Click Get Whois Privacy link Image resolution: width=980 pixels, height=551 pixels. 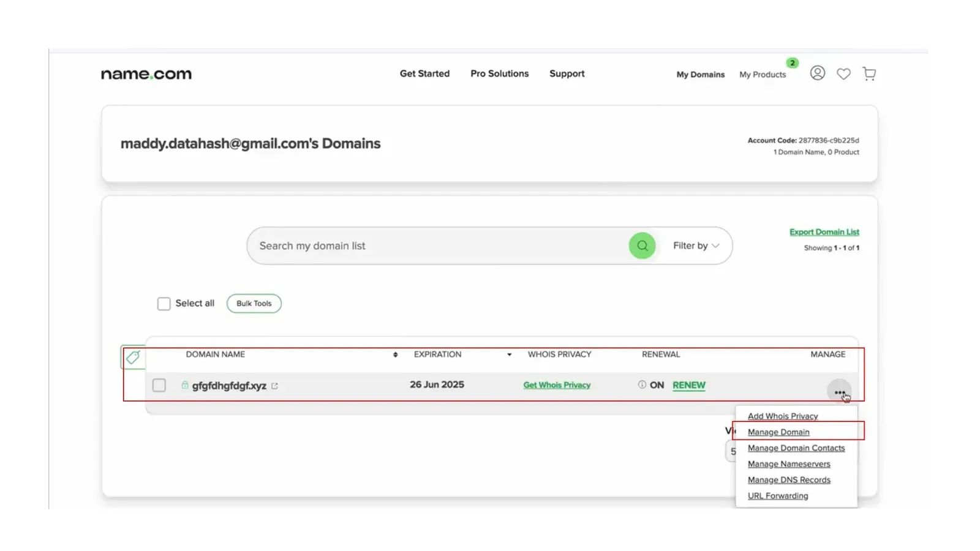(x=557, y=385)
